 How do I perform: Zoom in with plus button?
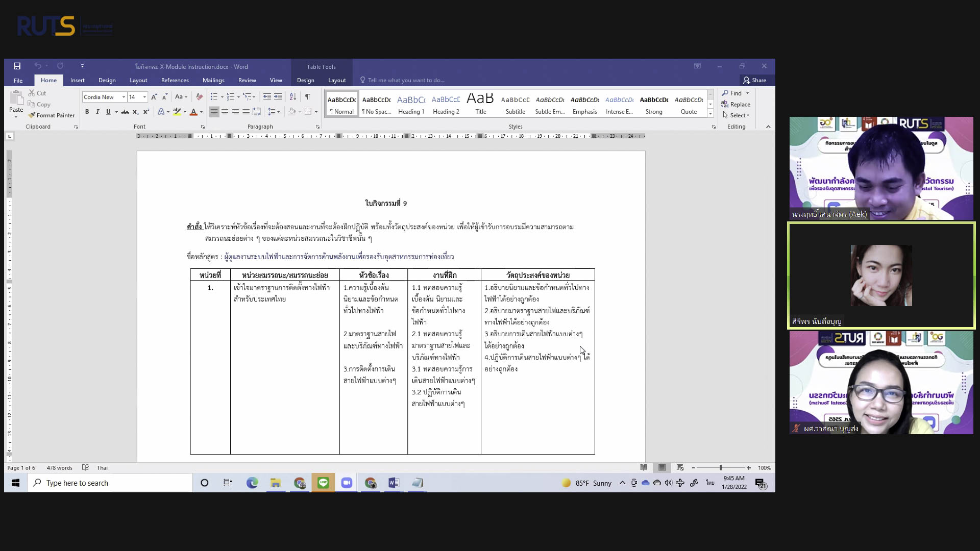748,468
